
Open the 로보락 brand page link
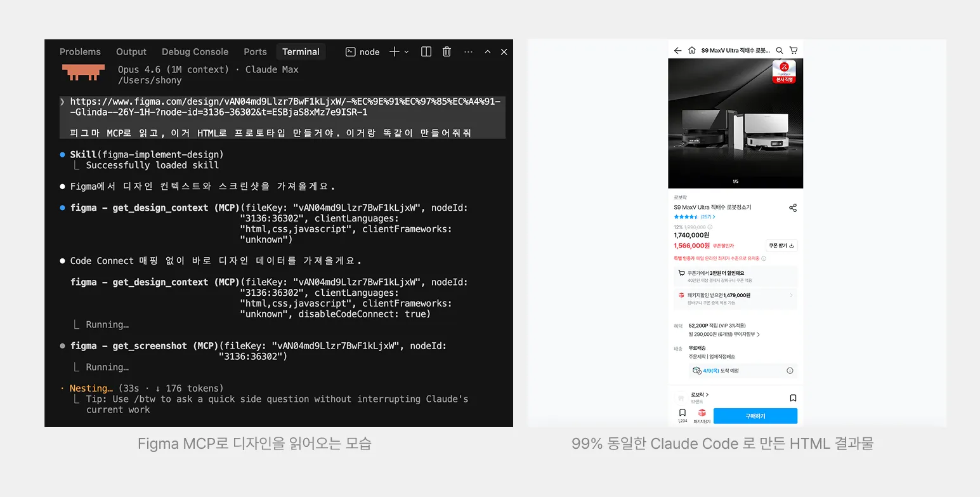700,395
